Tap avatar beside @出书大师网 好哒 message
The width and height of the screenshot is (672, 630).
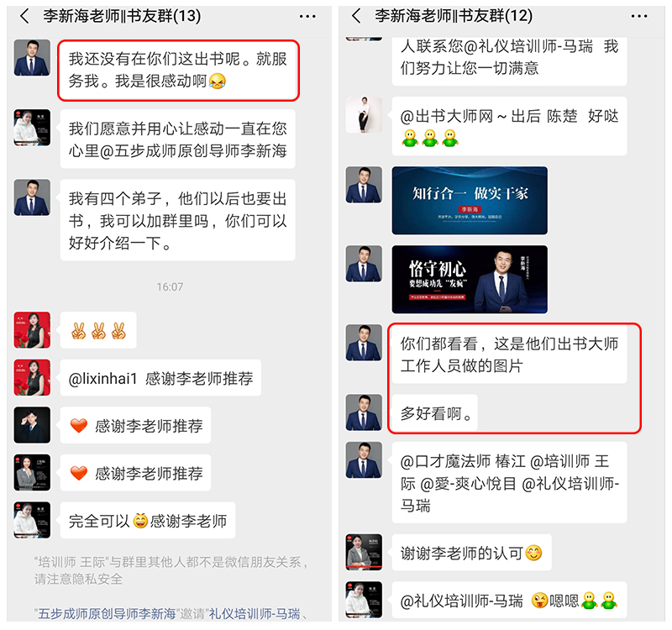(364, 115)
